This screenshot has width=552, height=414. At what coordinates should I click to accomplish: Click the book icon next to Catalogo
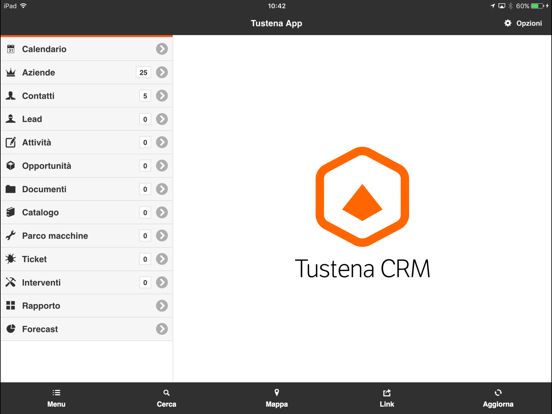coord(11,212)
